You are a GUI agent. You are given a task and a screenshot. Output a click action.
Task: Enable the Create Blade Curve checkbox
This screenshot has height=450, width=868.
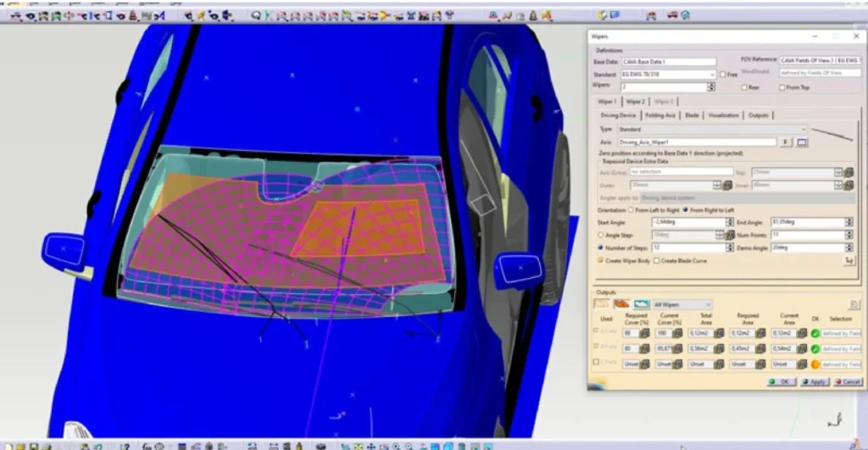coord(656,261)
